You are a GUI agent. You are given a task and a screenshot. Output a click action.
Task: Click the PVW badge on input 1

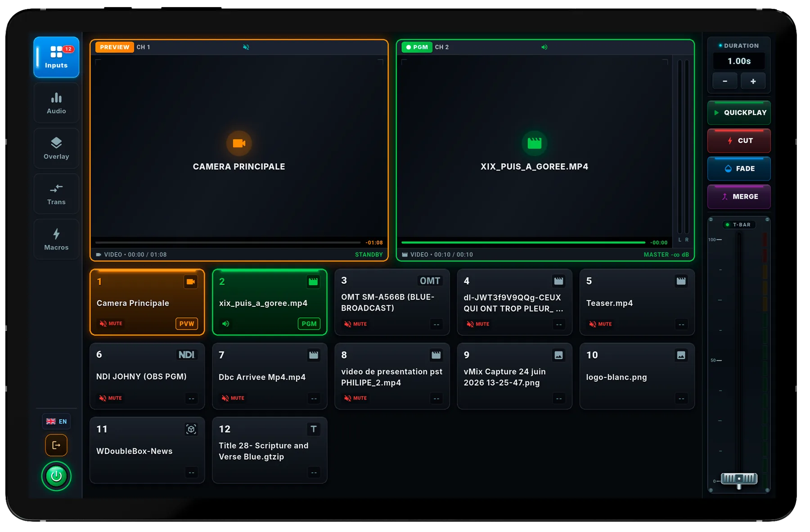(186, 324)
